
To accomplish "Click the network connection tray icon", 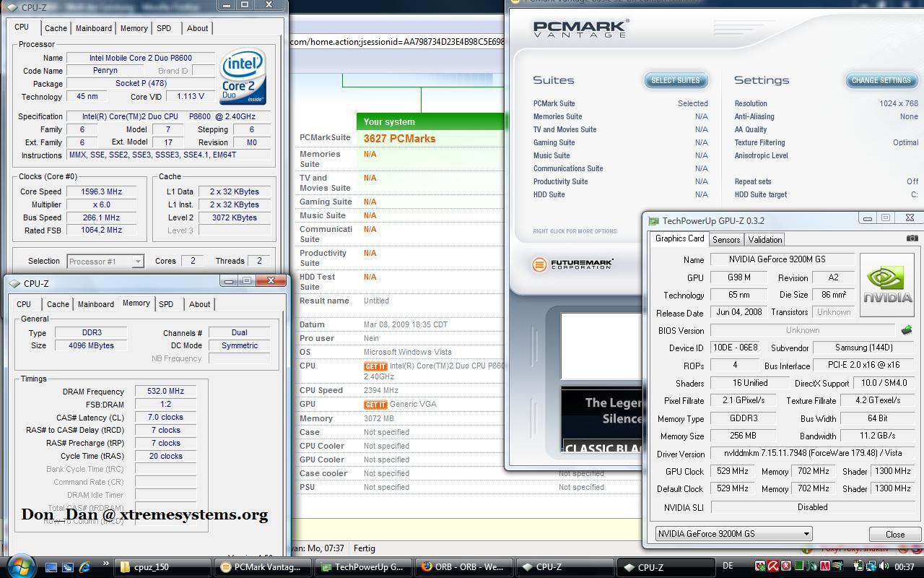I will tap(871, 566).
